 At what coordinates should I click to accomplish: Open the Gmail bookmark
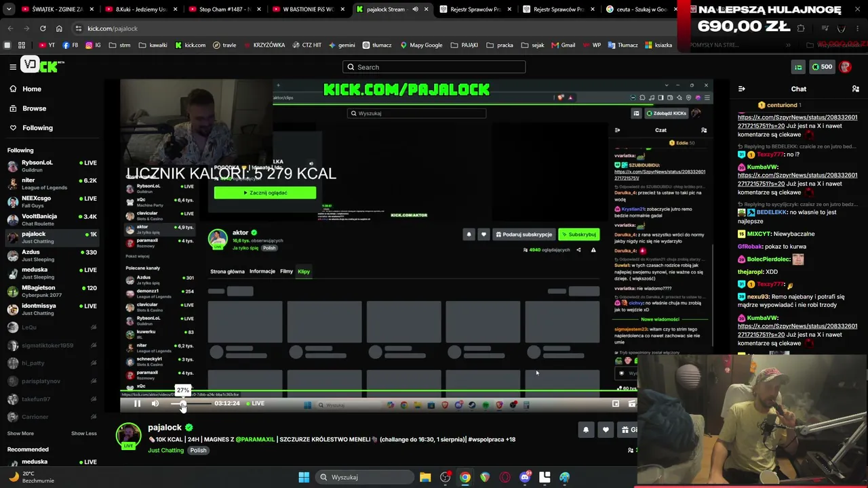coord(564,45)
